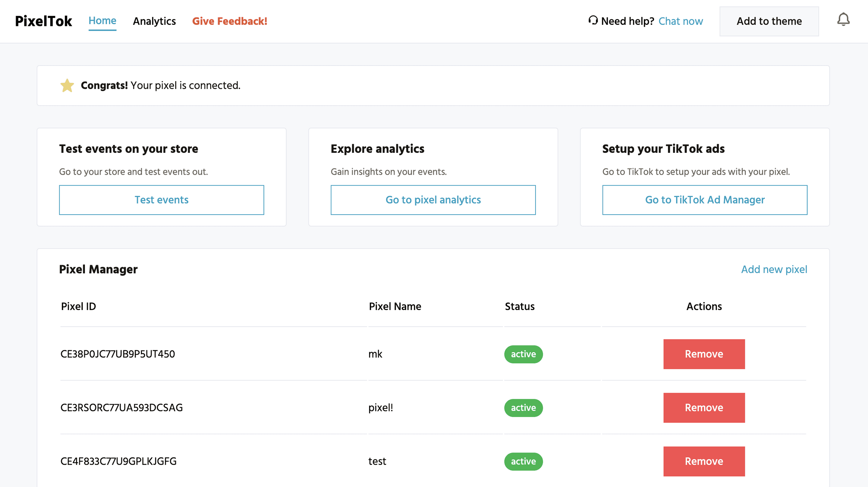Click Go to TikTok to setup description
868x487 pixels.
696,171
